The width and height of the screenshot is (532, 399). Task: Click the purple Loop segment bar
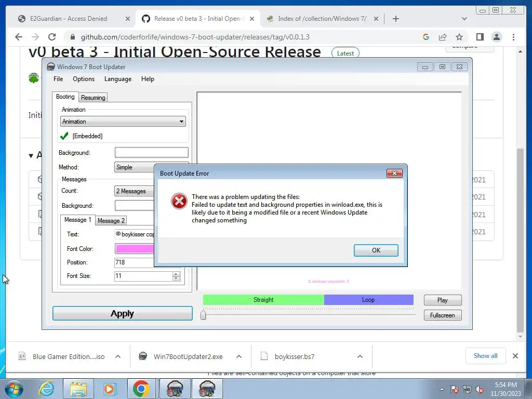tap(369, 300)
